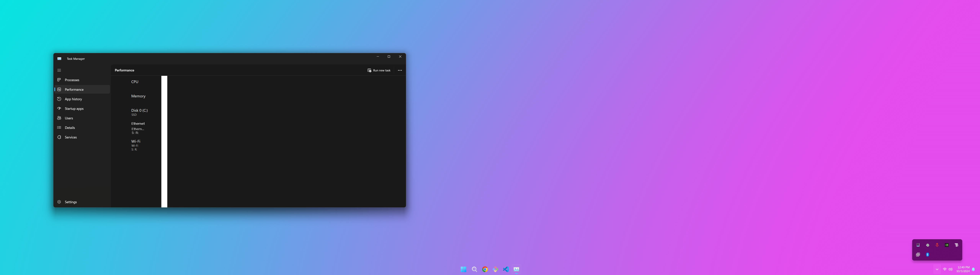Image resolution: width=980 pixels, height=275 pixels.
Task: Open Startup apps page
Action: pyautogui.click(x=74, y=109)
